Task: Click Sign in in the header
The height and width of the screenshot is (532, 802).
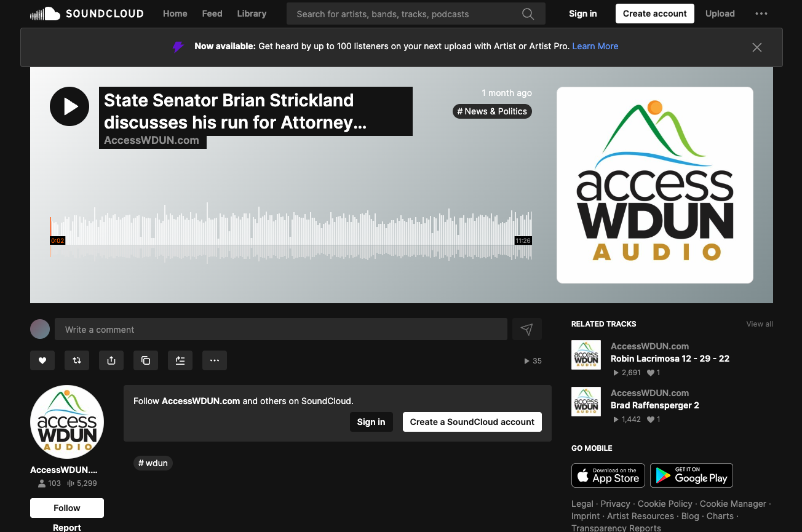Action: (582, 14)
